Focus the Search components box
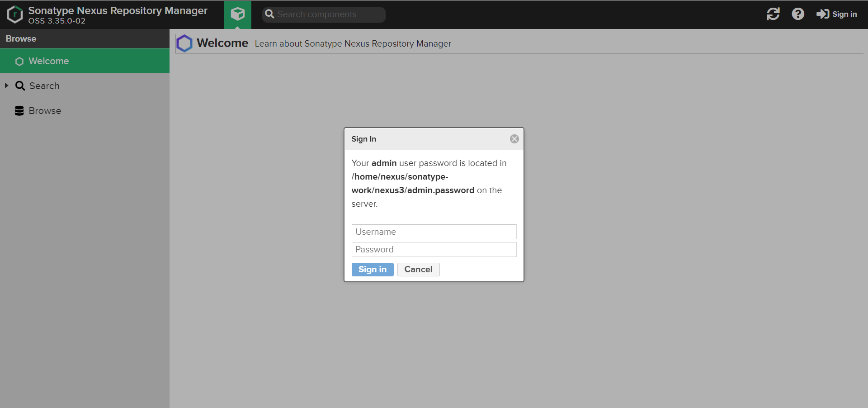This screenshot has height=408, width=868. pyautogui.click(x=324, y=14)
